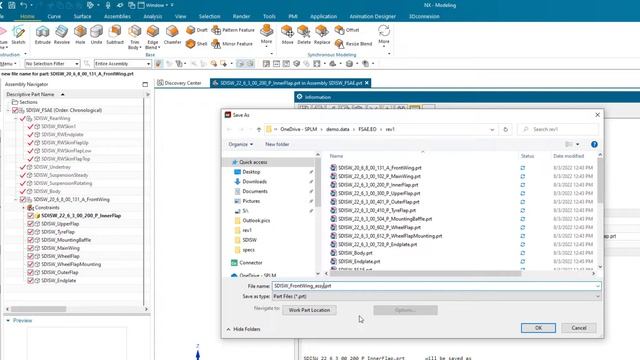This screenshot has height=360, width=640.
Task: Select the Resize Blend tool
Action: point(353,44)
